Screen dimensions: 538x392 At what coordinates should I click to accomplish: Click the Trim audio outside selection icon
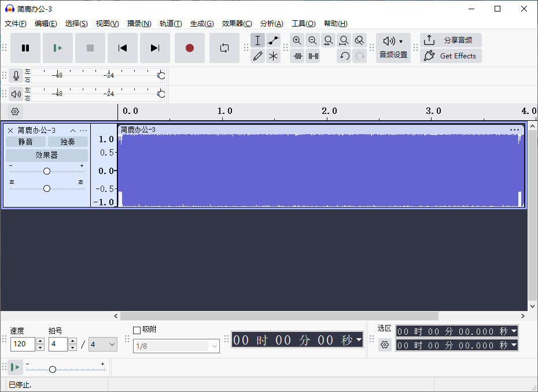point(297,56)
